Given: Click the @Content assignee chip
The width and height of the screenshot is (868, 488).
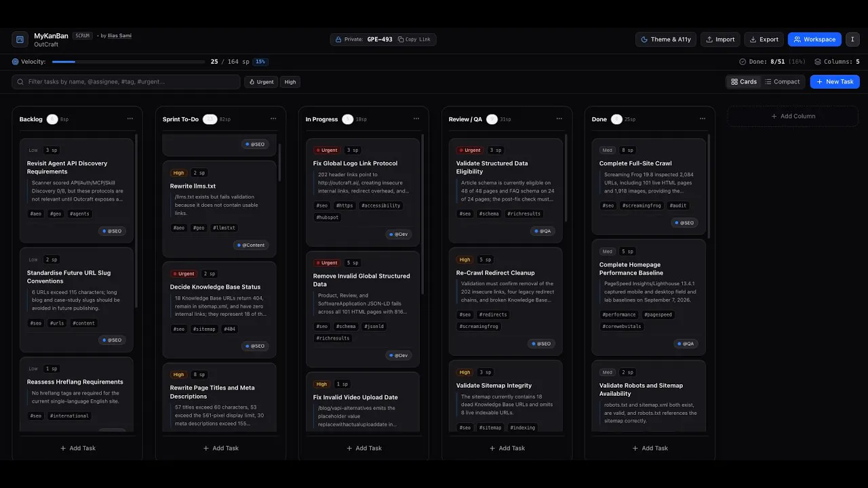Looking at the screenshot, I should tap(251, 245).
